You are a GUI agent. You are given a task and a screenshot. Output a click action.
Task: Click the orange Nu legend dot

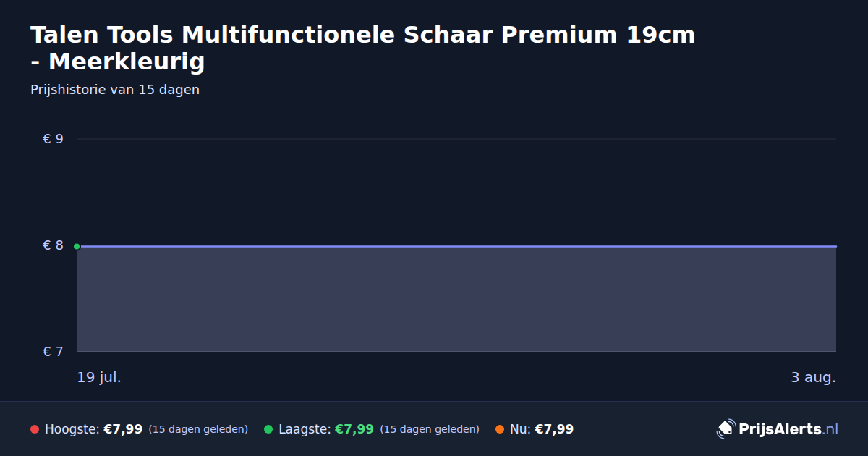pyautogui.click(x=500, y=429)
